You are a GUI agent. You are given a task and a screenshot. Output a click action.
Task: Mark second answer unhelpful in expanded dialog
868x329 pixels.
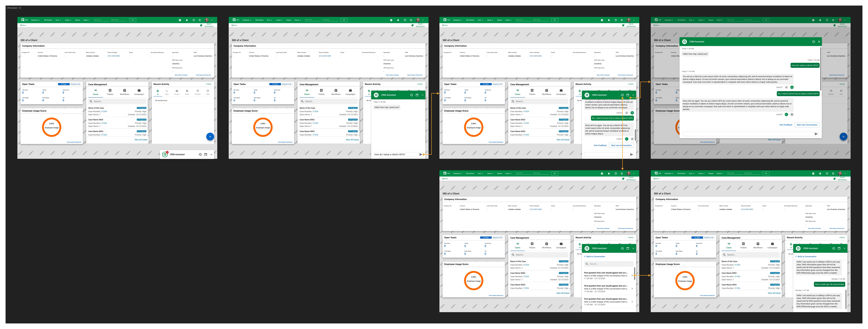[x=792, y=114]
